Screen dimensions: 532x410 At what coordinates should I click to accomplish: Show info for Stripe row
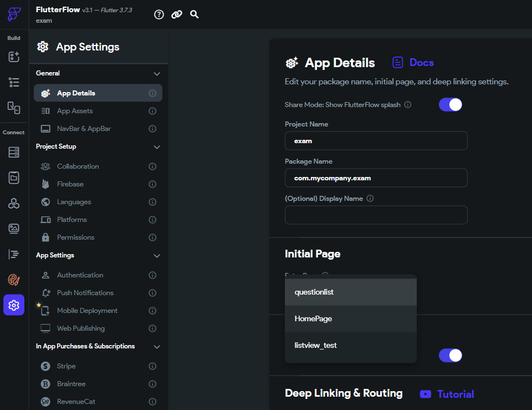point(153,366)
